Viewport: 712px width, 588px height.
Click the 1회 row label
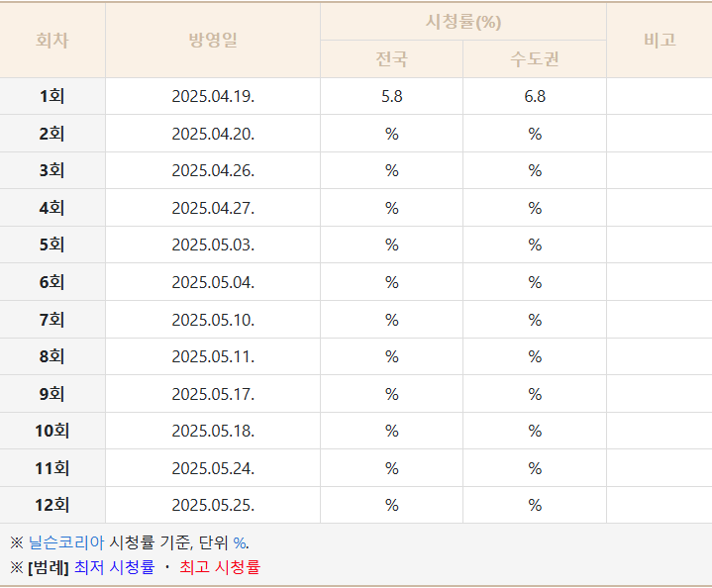[52, 96]
